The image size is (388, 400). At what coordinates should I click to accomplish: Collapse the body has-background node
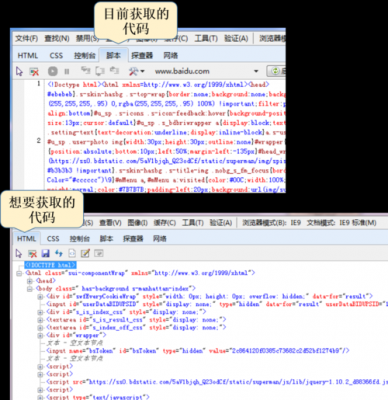pyautogui.click(x=30, y=289)
